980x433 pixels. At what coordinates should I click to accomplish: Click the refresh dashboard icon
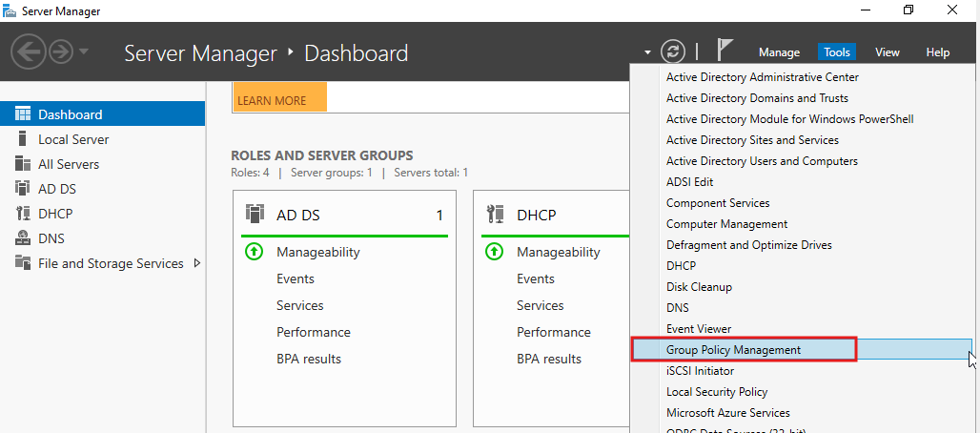coord(672,52)
